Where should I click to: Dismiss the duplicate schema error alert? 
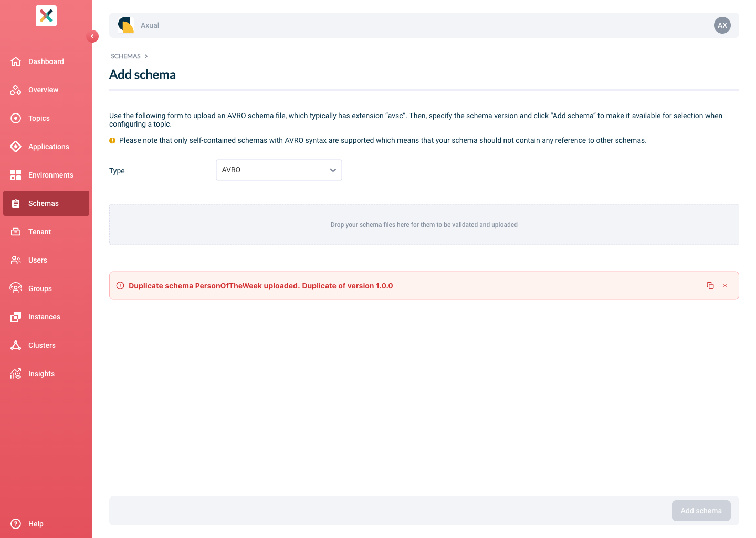pyautogui.click(x=725, y=286)
